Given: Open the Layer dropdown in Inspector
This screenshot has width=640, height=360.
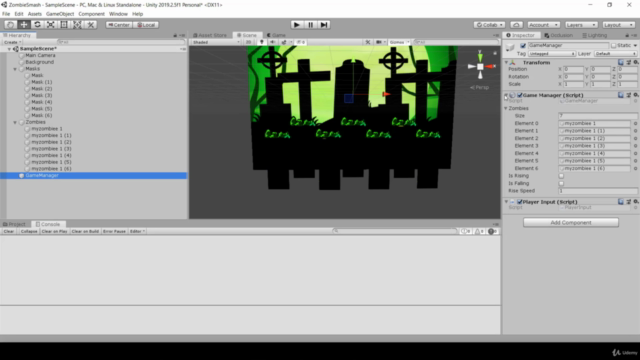Looking at the screenshot, I should (x=615, y=54).
